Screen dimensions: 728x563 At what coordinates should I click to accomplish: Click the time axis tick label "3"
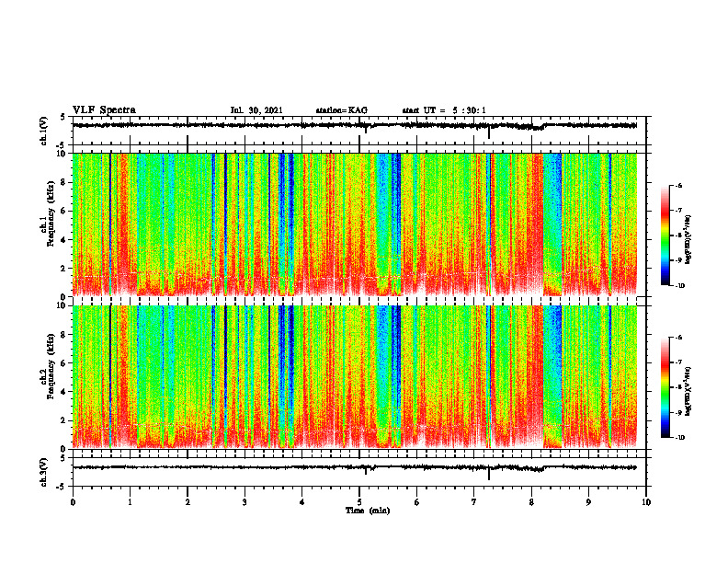(x=245, y=502)
